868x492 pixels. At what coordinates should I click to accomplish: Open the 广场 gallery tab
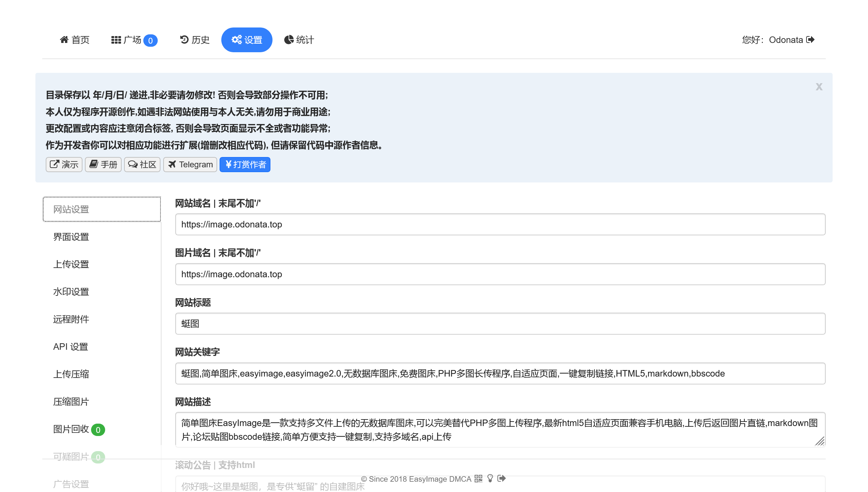point(134,40)
